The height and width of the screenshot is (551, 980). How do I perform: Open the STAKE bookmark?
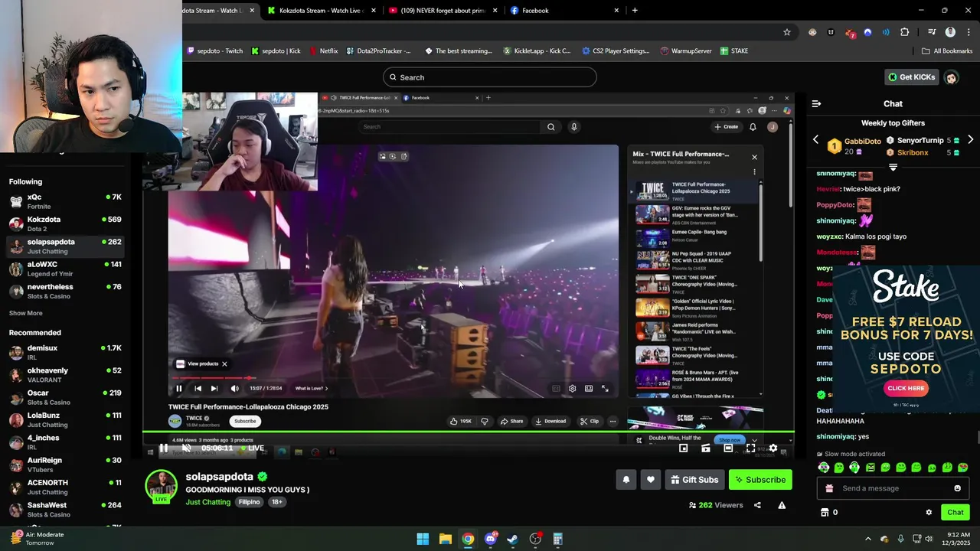coord(733,51)
